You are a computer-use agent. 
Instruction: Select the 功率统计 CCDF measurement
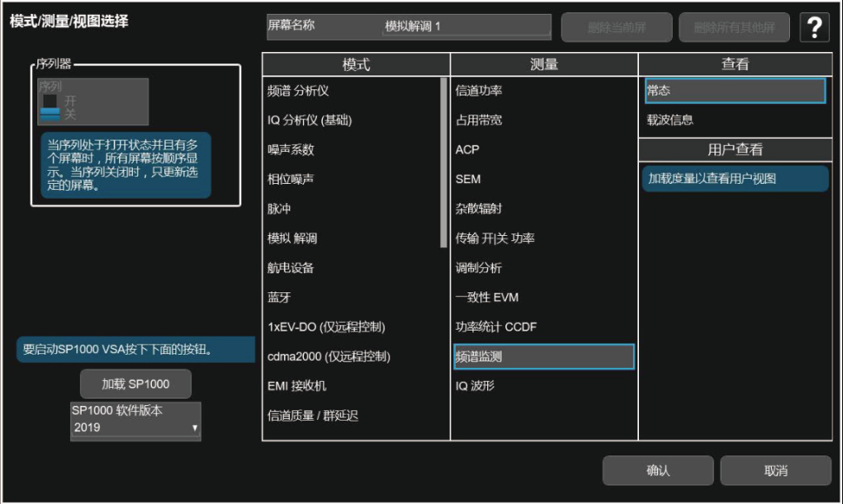pos(497,326)
